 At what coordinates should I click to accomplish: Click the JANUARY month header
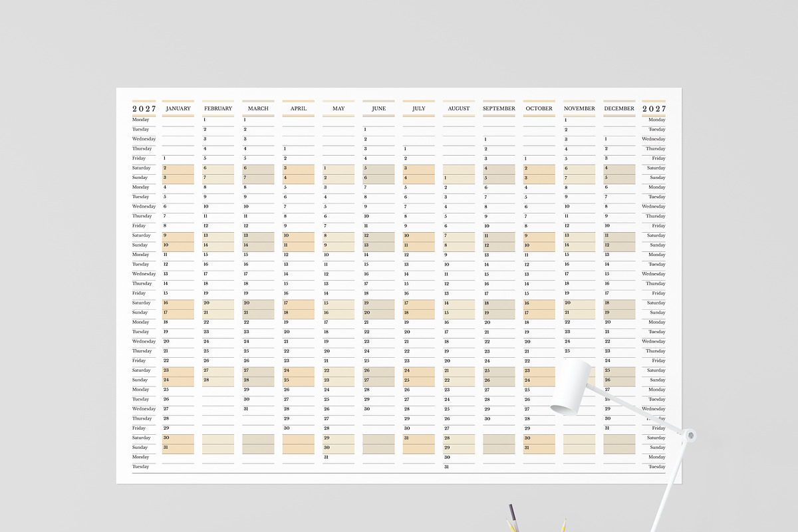coord(178,108)
